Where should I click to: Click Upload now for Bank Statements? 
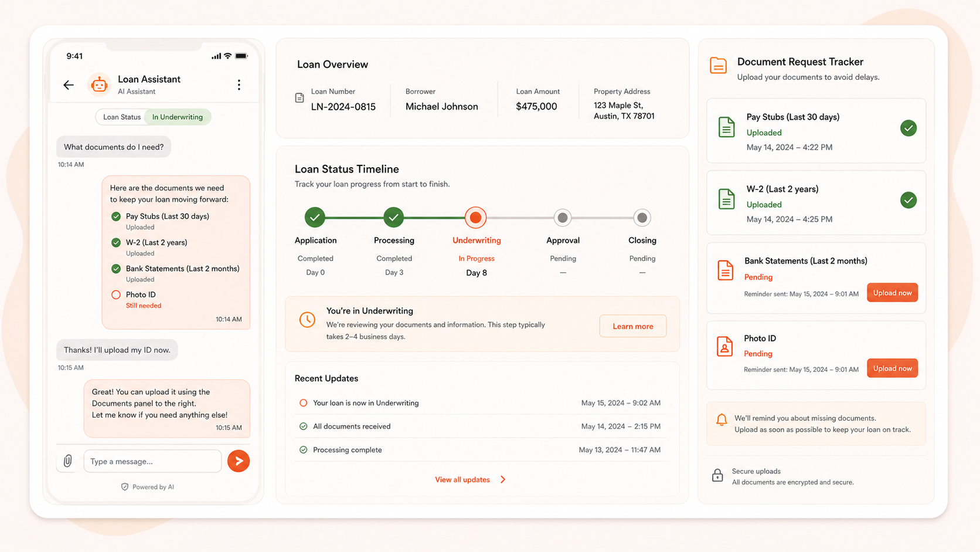point(892,293)
